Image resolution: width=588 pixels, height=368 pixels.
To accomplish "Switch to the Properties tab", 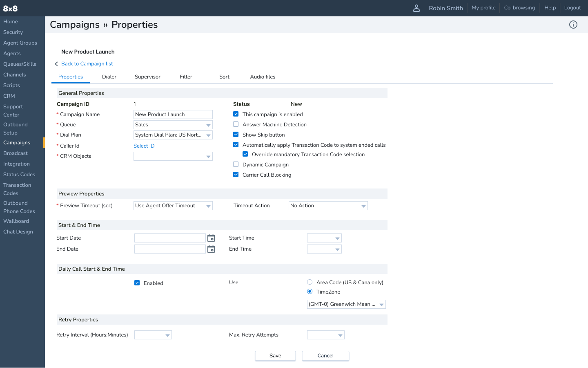I will click(x=71, y=77).
